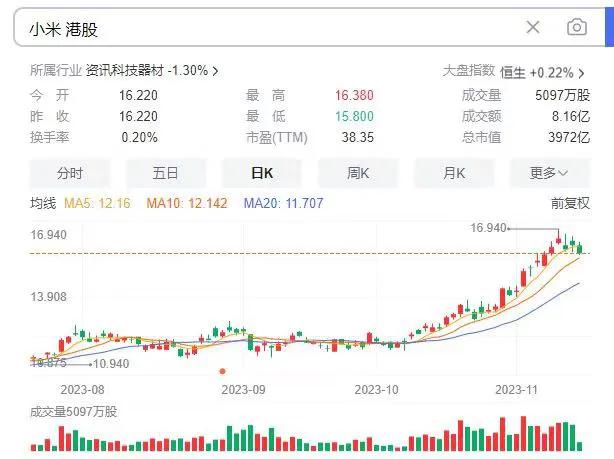
Task: Open the 恒生 index link
Action: coord(542,72)
